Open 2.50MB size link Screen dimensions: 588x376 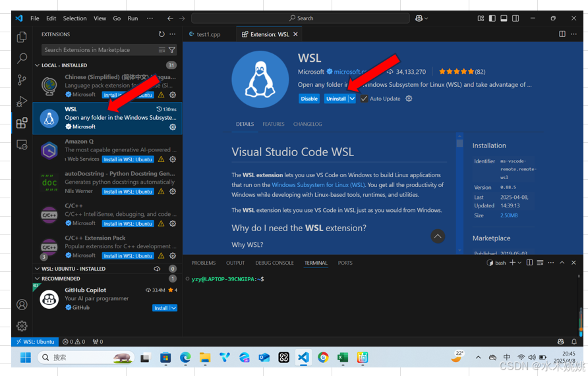509,215
